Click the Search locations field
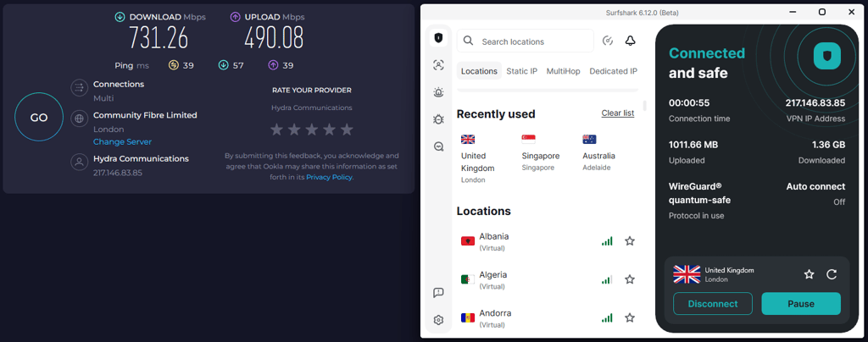868x342 pixels. (x=526, y=41)
